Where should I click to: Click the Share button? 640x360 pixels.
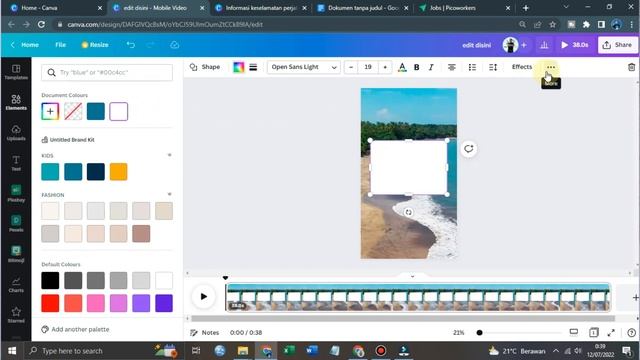pyautogui.click(x=618, y=45)
